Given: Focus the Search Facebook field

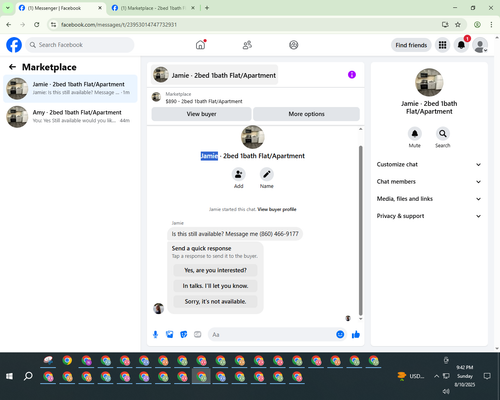Looking at the screenshot, I should (x=80, y=45).
